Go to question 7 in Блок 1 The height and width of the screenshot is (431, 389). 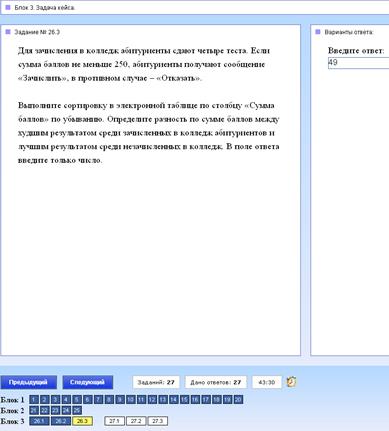coord(98,400)
